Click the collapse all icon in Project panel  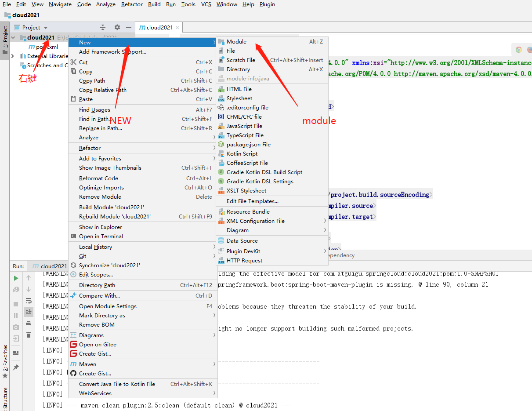pos(103,27)
